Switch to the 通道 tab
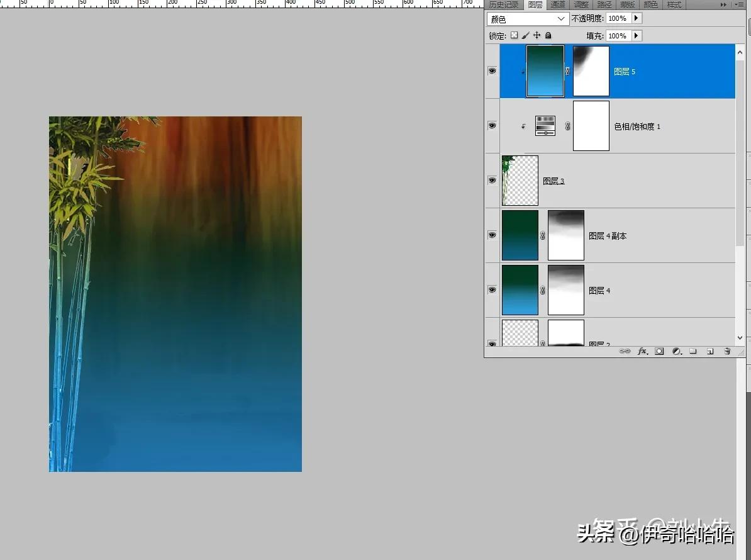 click(558, 4)
